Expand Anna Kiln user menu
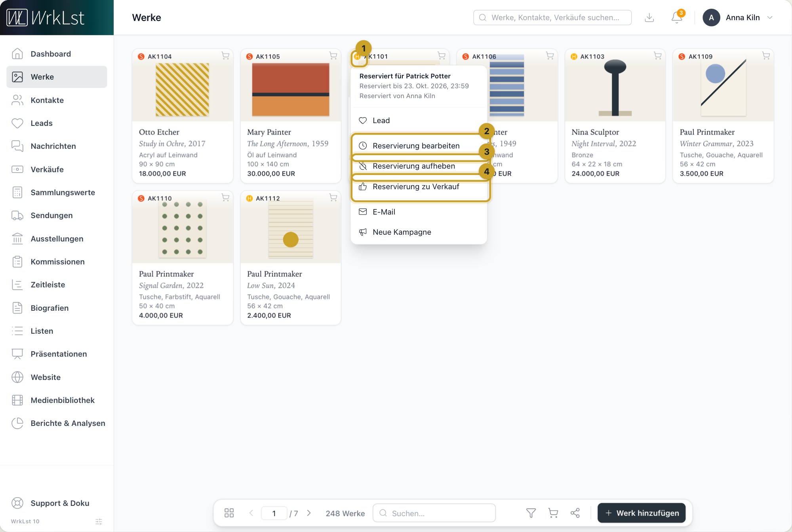The image size is (792, 532). [738, 18]
